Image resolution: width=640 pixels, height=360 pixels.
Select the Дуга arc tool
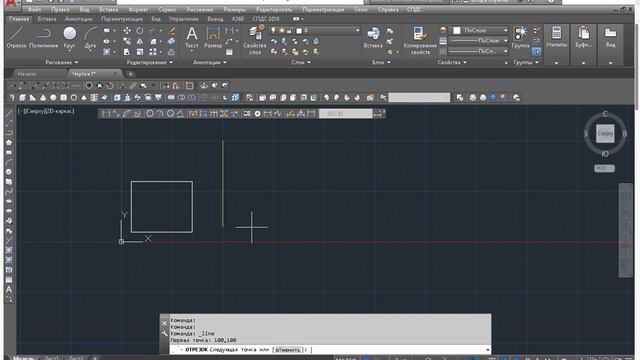click(x=90, y=38)
